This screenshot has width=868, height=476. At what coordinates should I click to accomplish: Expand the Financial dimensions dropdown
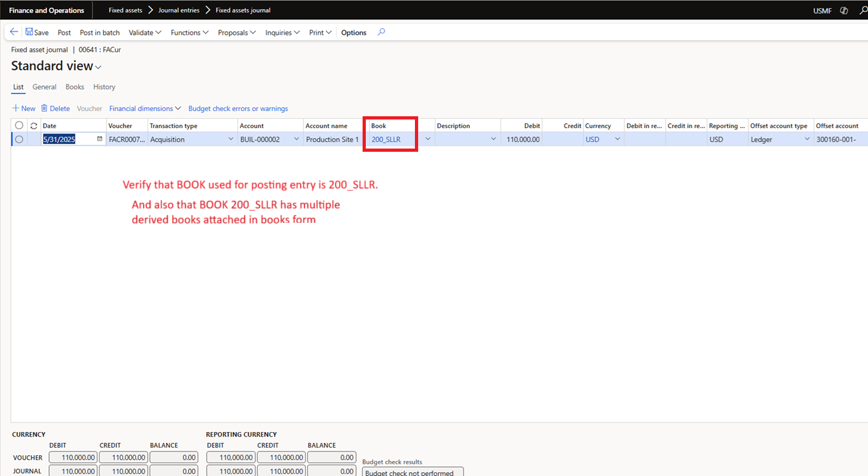(145, 109)
